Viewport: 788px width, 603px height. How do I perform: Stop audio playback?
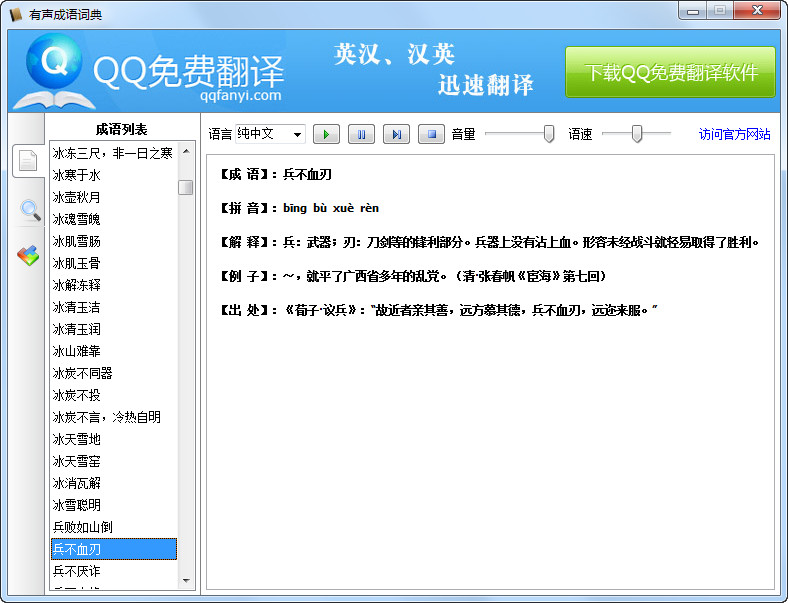[x=431, y=134]
